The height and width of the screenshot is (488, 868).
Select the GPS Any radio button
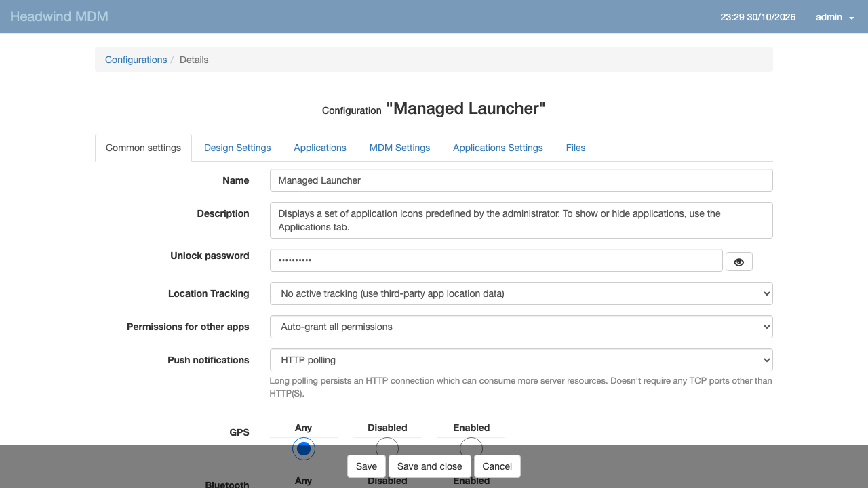point(304,448)
